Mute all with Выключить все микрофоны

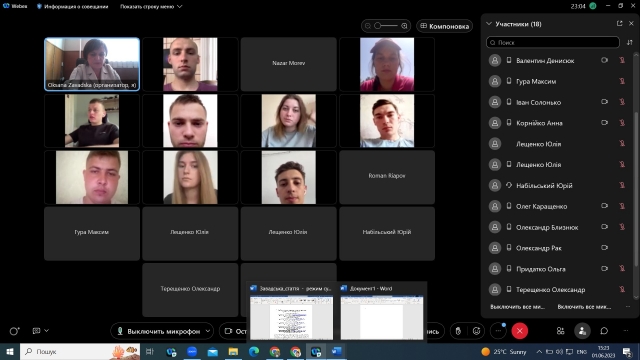[518, 307]
